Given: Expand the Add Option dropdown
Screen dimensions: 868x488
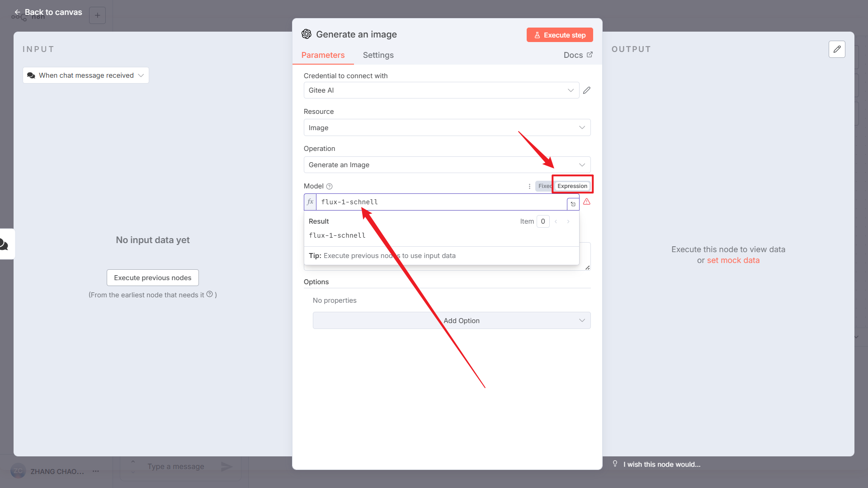Looking at the screenshot, I should [451, 321].
